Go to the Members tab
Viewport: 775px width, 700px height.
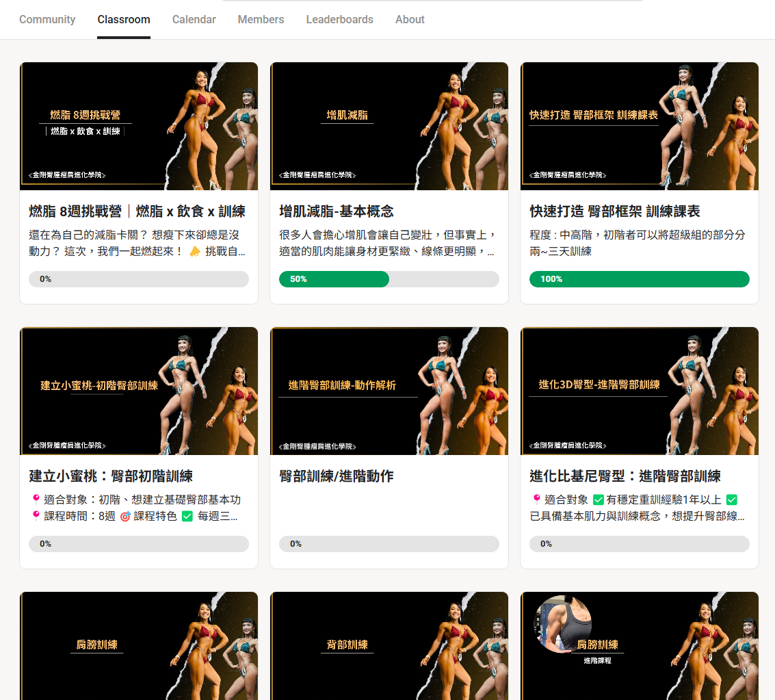tap(261, 19)
